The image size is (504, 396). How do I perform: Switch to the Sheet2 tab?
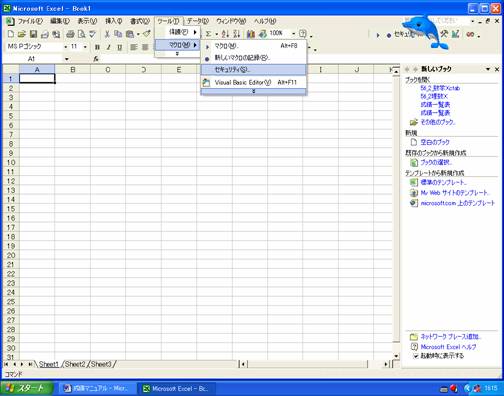pos(75,364)
